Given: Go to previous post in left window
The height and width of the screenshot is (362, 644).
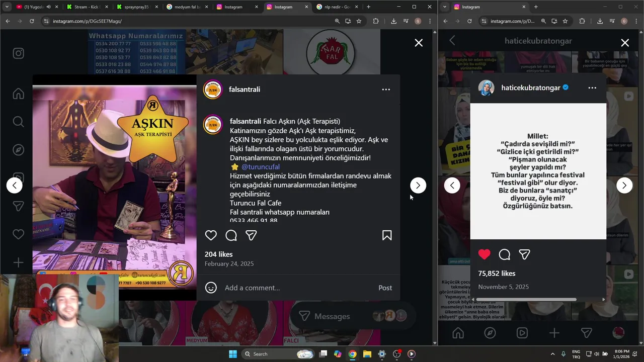Looking at the screenshot, I should point(15,185).
